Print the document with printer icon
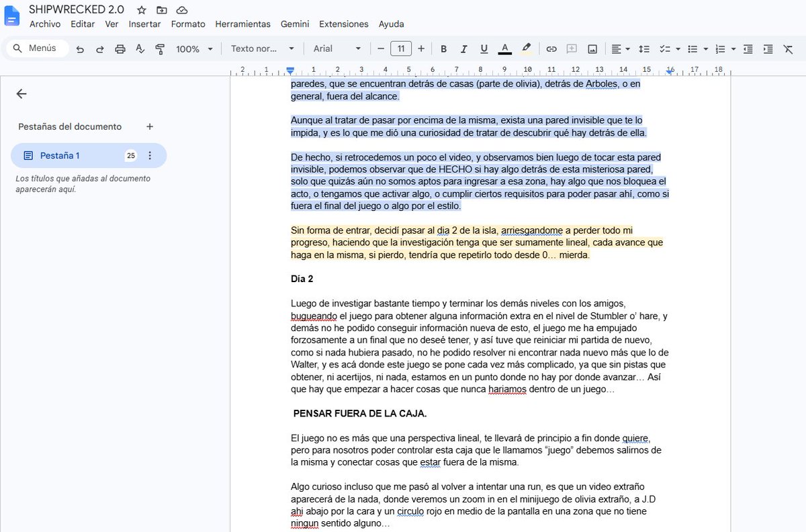806x532 pixels. click(120, 49)
